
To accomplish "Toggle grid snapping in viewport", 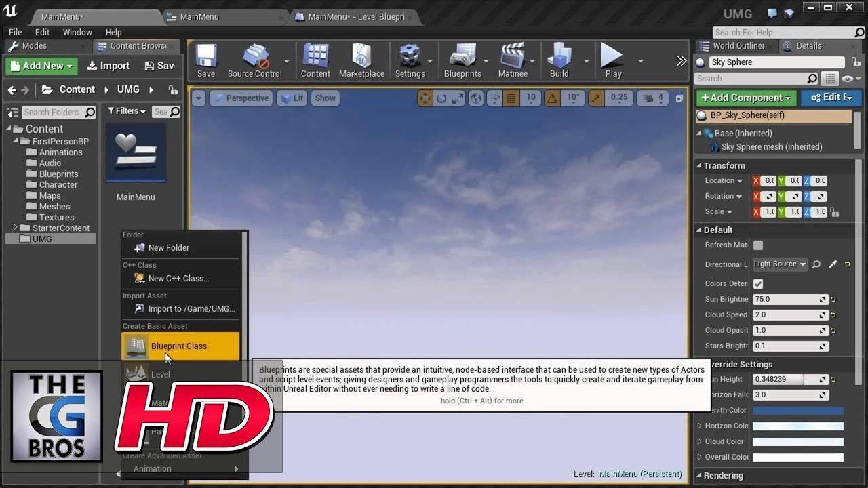I will coord(511,98).
